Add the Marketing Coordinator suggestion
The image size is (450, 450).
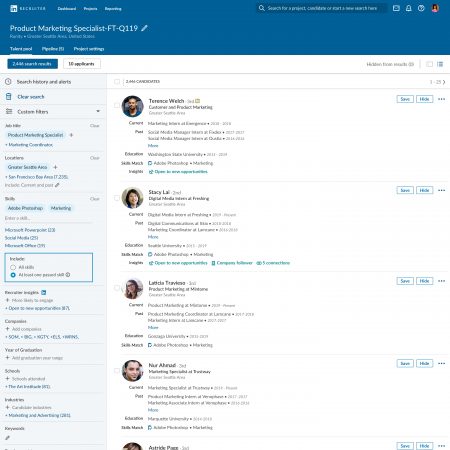(29, 145)
